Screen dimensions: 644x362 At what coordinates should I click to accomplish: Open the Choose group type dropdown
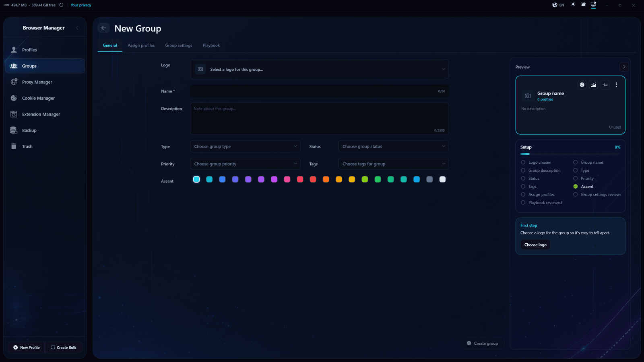click(245, 146)
